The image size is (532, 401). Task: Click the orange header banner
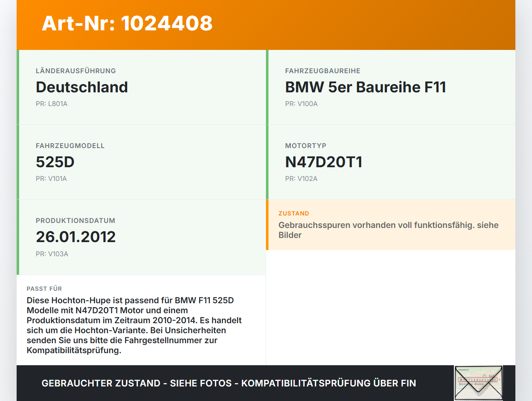[x=266, y=25]
